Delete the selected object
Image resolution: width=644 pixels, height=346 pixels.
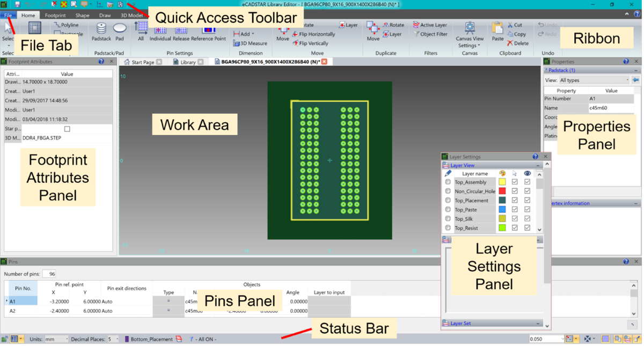pos(518,43)
